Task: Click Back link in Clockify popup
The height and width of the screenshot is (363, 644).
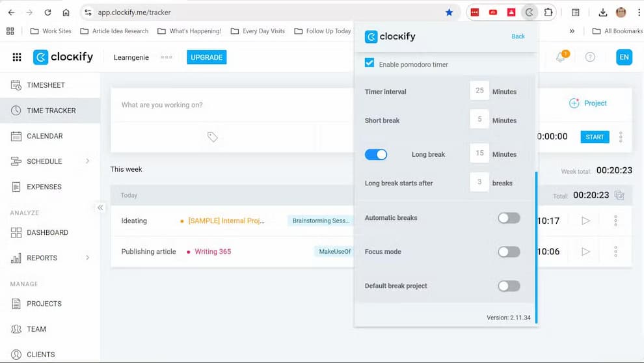Action: [518, 36]
